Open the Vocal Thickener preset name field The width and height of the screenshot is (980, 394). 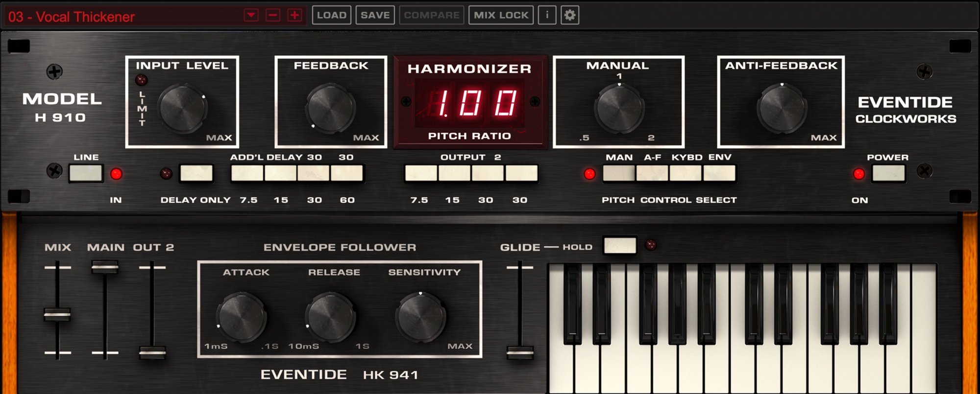[122, 17]
